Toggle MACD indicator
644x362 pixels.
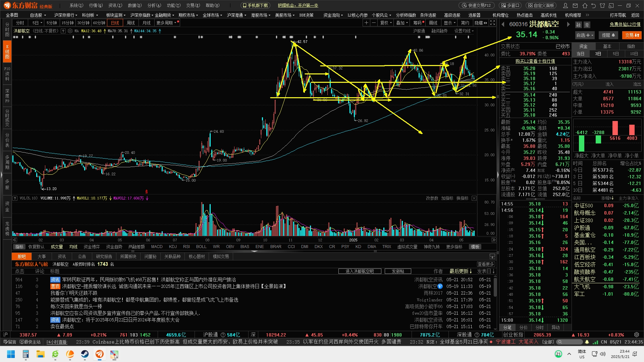click(157, 247)
